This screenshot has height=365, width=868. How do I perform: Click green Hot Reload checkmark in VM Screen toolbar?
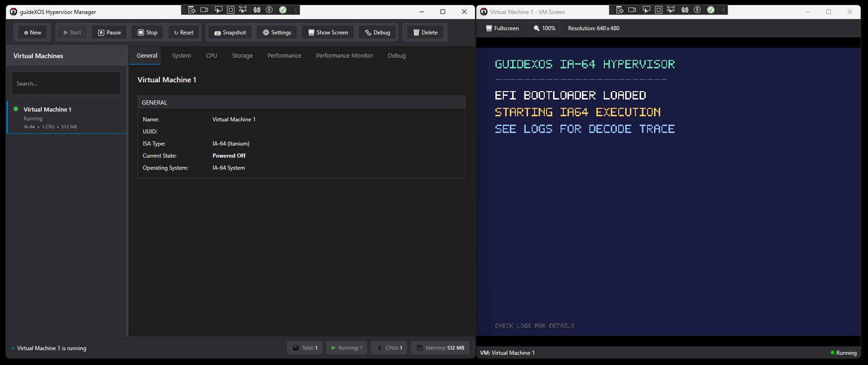[711, 10]
